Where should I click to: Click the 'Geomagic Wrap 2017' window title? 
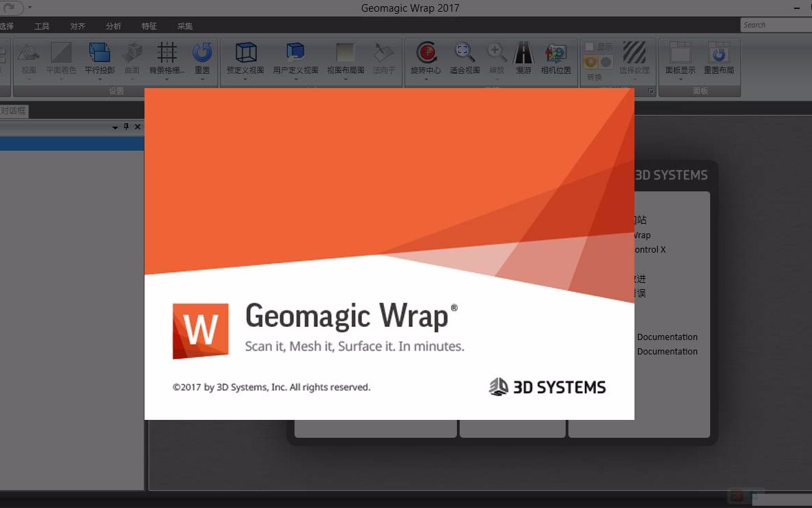(410, 8)
